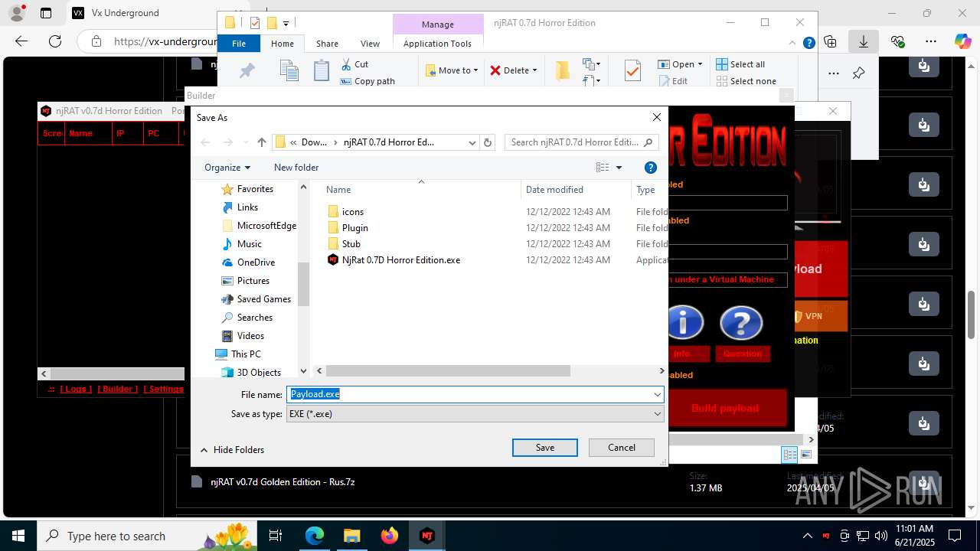Click the Question icon in Builder
The width and height of the screenshot is (980, 551).
click(741, 322)
